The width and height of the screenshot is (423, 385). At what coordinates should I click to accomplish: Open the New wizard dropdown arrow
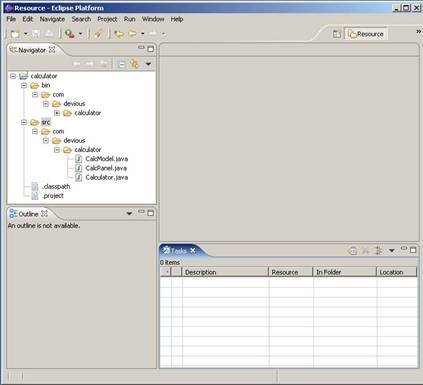[x=25, y=34]
